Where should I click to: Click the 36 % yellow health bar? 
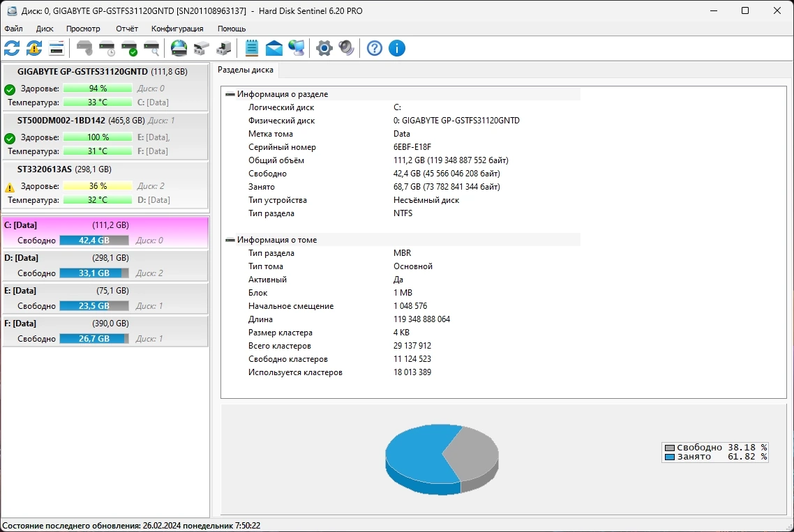[98, 185]
